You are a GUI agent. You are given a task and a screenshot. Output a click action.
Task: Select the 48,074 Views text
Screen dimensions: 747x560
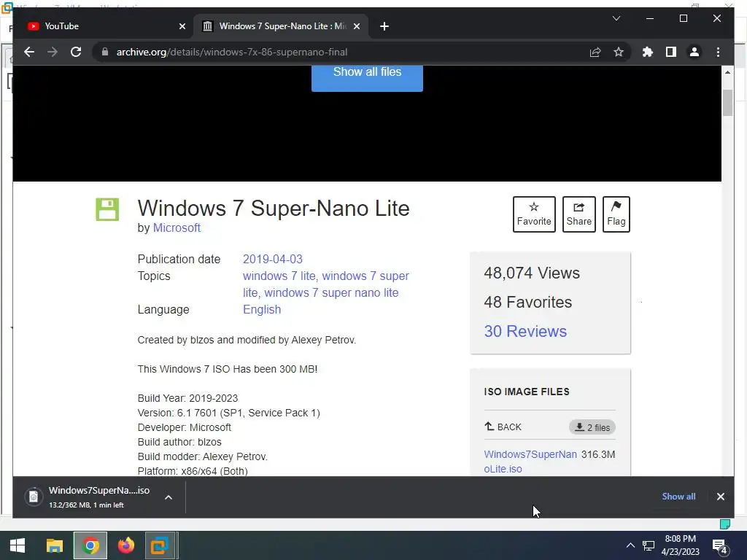(532, 273)
